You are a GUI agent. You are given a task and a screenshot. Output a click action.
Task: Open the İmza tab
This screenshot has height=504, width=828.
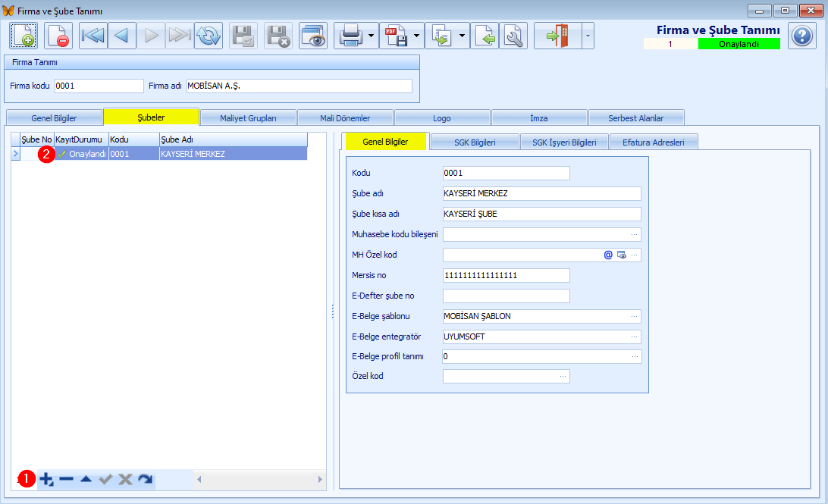coord(538,118)
